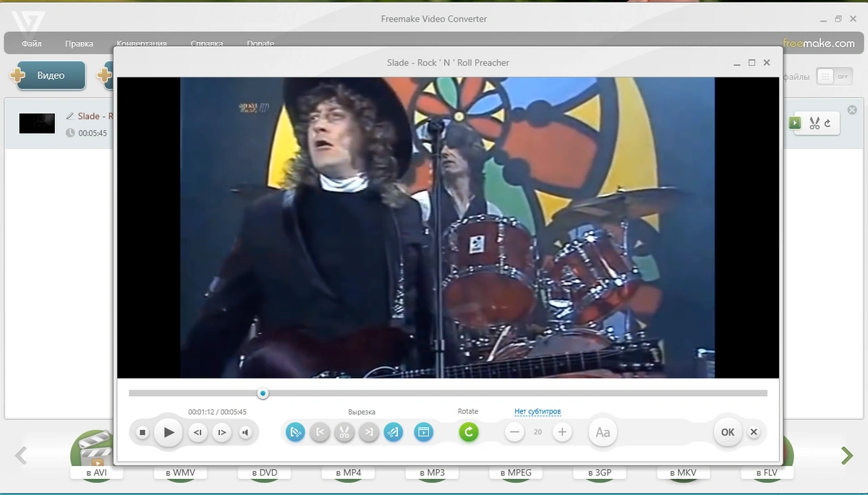868x495 pixels.
Task: Click the Slade video thumbnail in the list
Action: (x=37, y=123)
